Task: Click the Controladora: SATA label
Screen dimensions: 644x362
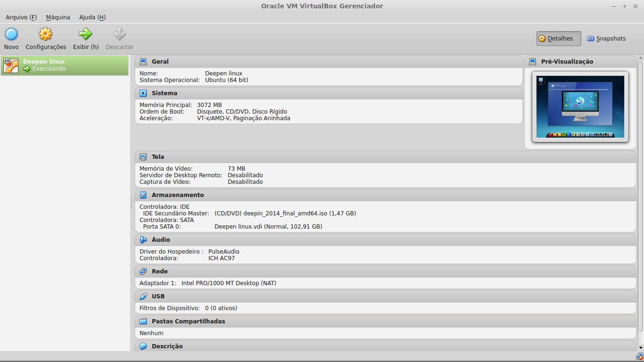Action: coord(167,220)
